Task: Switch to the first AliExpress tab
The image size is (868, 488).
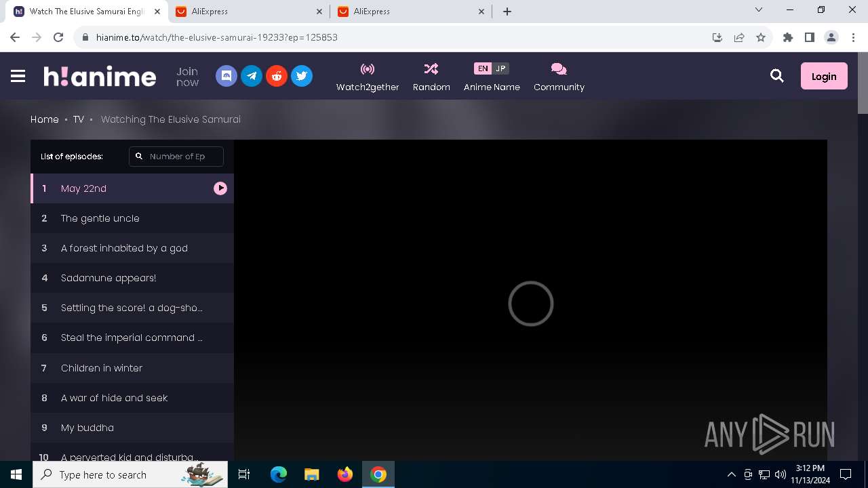Action: point(250,12)
